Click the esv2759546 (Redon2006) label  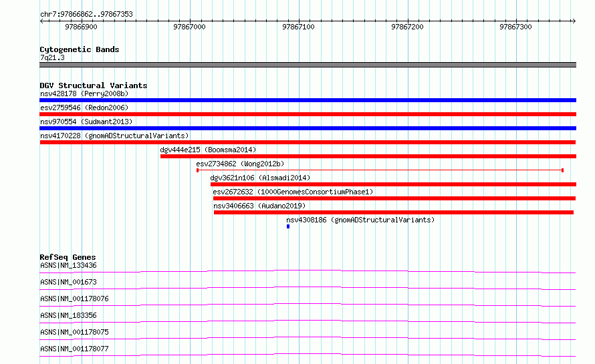coord(84,108)
